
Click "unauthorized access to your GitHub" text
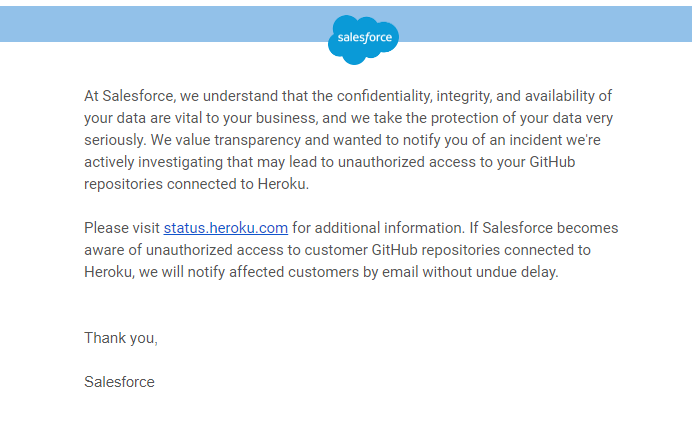click(x=456, y=162)
